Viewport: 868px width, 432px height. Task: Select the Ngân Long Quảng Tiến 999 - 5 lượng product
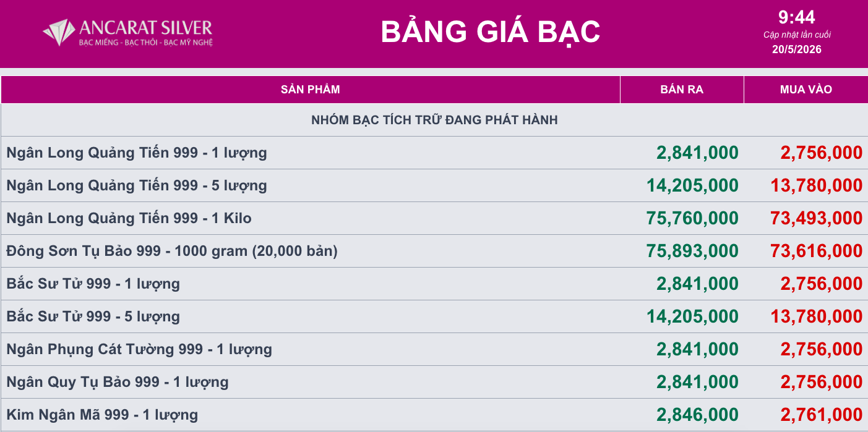coord(137,185)
